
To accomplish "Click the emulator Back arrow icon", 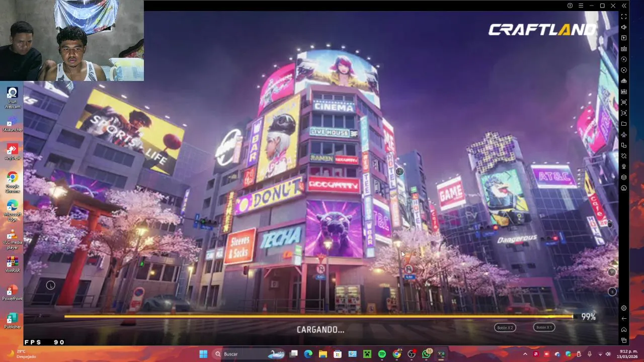I will pyautogui.click(x=624, y=319).
